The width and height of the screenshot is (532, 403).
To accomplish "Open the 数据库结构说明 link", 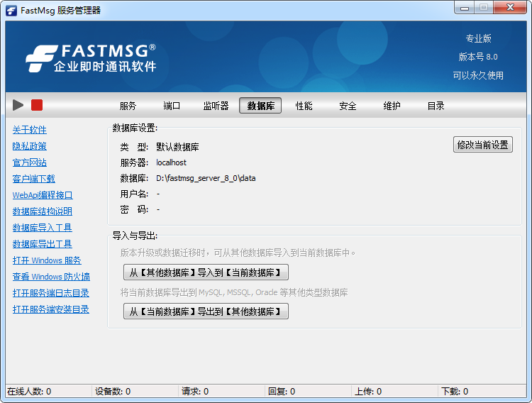I will (43, 211).
